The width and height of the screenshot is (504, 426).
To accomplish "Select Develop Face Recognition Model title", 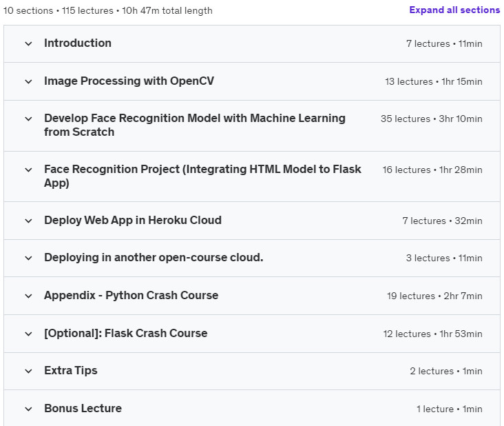I will pyautogui.click(x=195, y=125).
